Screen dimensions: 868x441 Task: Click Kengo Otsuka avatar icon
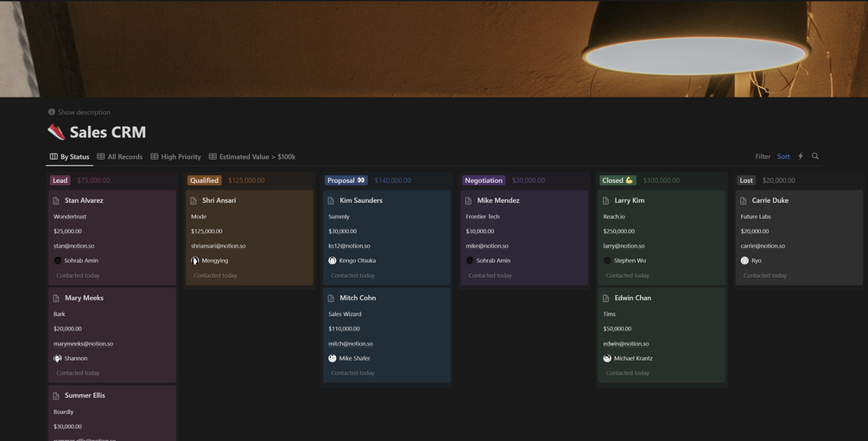tap(333, 261)
